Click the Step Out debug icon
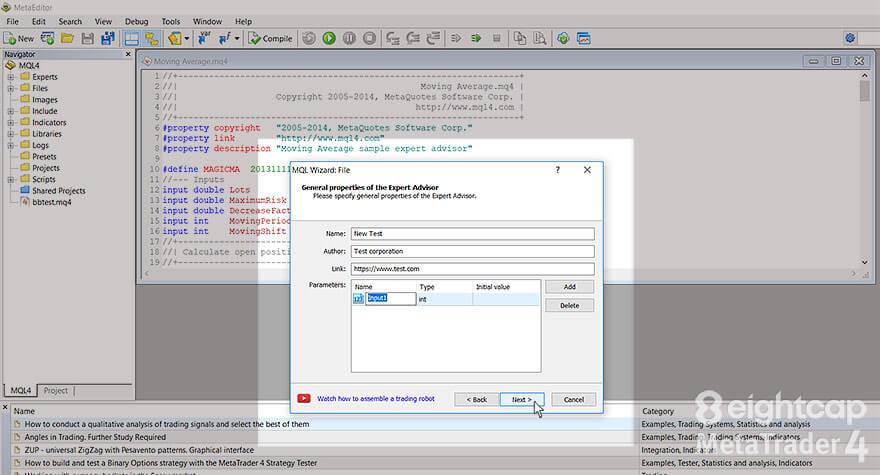The height and width of the screenshot is (475, 880). [x=433, y=39]
